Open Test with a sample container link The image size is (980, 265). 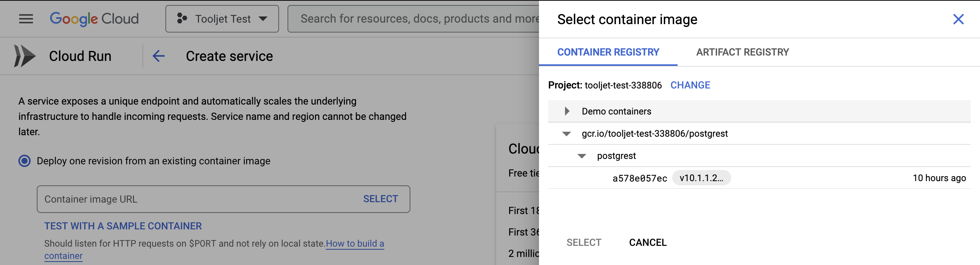(x=123, y=226)
